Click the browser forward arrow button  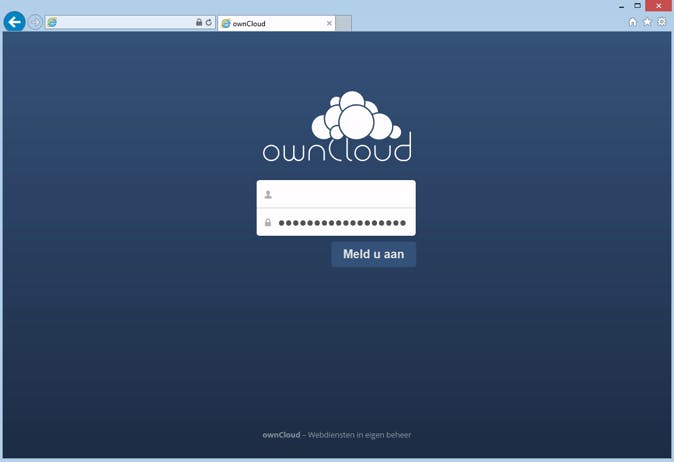pyautogui.click(x=35, y=22)
